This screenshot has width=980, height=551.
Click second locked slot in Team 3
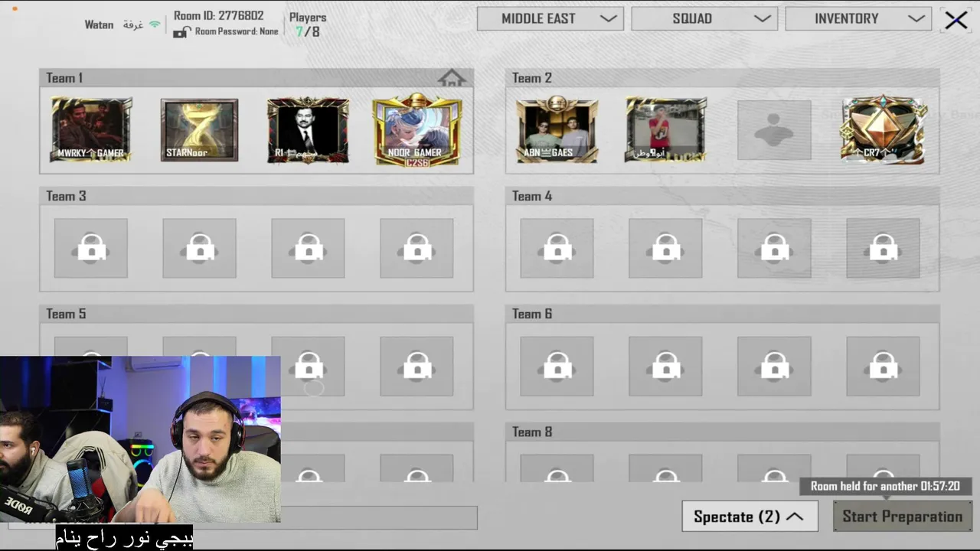pyautogui.click(x=199, y=248)
